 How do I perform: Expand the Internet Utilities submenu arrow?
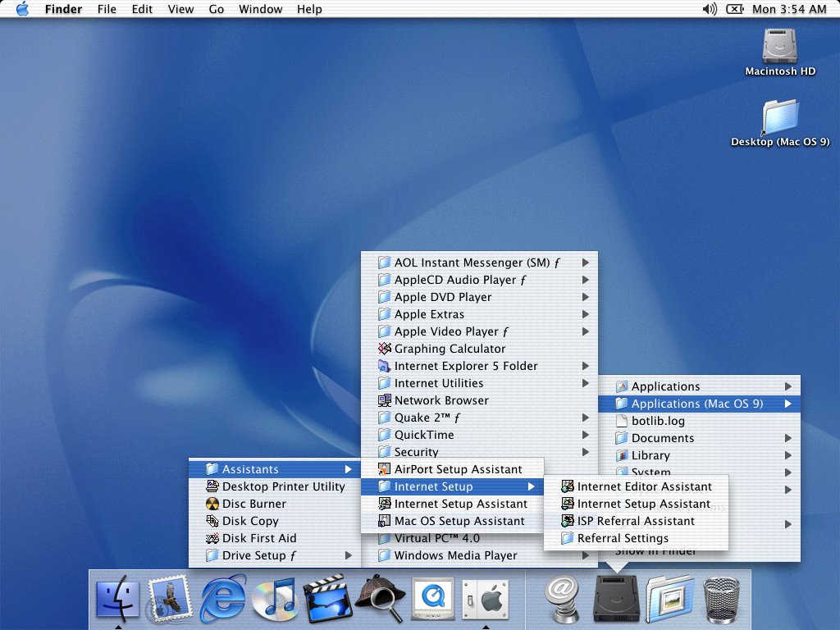click(x=586, y=383)
